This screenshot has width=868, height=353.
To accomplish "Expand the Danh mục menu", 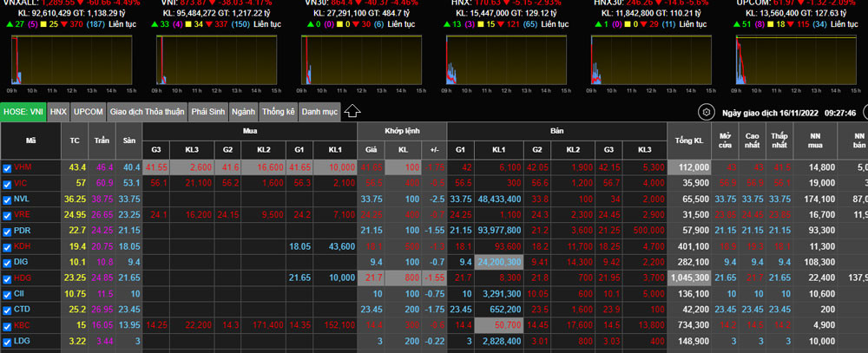I will click(319, 112).
